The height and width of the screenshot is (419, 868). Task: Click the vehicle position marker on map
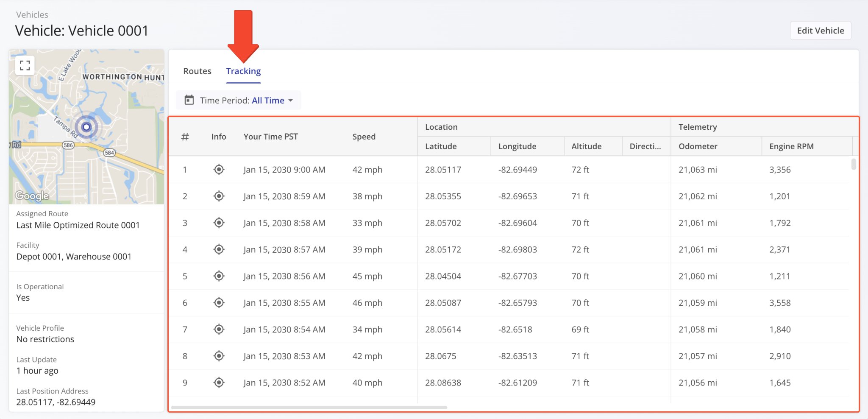[86, 127]
